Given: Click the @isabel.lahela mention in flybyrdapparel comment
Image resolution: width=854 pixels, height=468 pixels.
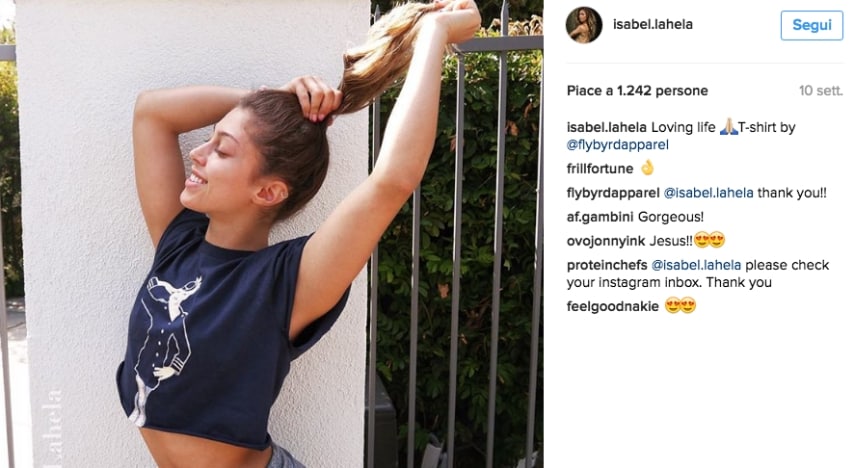Looking at the screenshot, I should [709, 193].
